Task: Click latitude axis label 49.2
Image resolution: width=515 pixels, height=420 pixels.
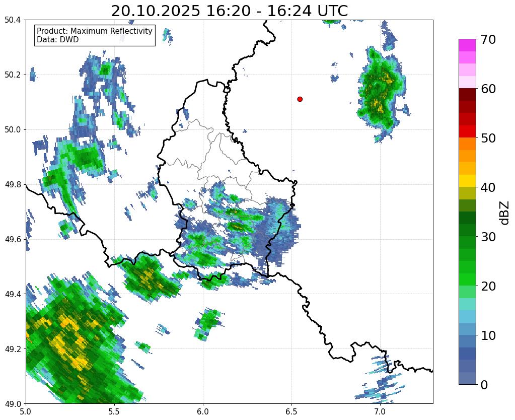Action: coord(13,349)
